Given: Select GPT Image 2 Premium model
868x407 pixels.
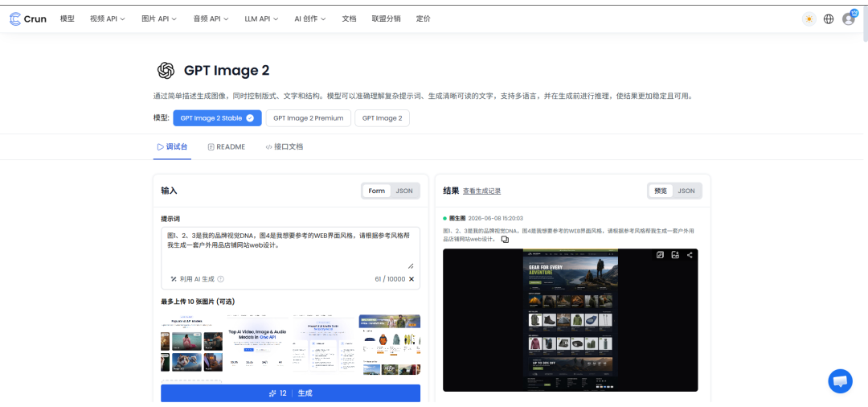Looking at the screenshot, I should point(309,118).
